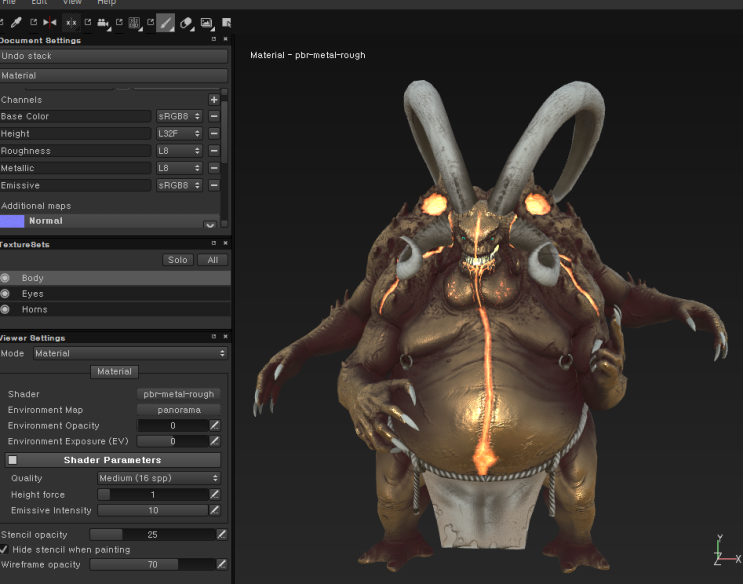
Task: Open Roughness format dropdown L8
Action: click(179, 151)
